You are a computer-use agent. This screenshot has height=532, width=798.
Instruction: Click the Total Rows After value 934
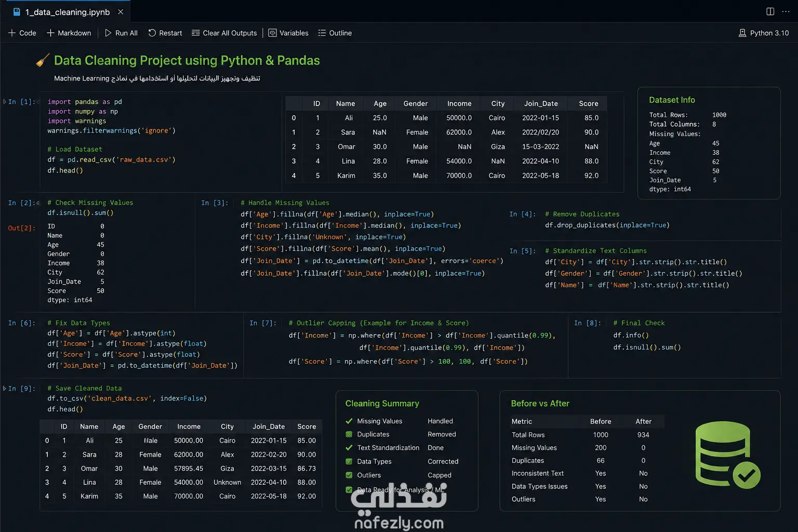[643, 435]
